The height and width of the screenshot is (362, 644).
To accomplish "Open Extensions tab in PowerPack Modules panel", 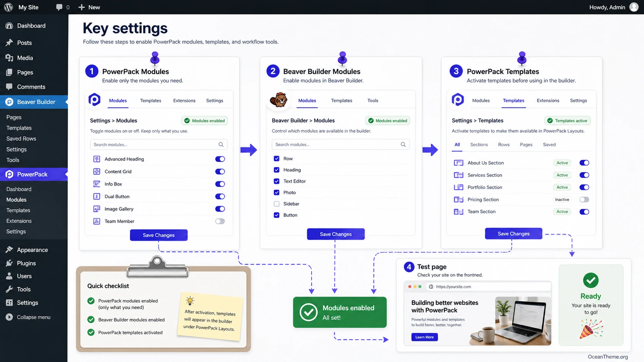I will [184, 101].
